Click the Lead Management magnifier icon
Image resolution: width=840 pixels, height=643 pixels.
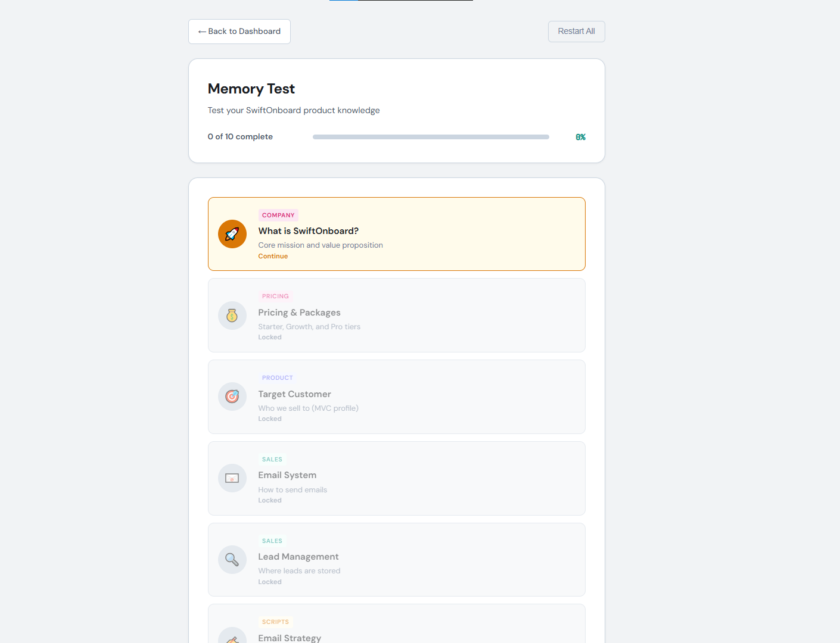(x=232, y=560)
